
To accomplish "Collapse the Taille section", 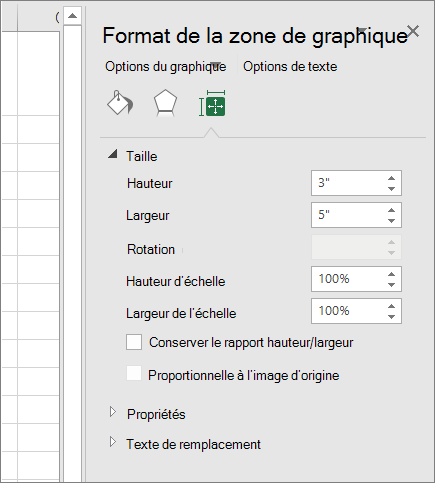I will (113, 154).
